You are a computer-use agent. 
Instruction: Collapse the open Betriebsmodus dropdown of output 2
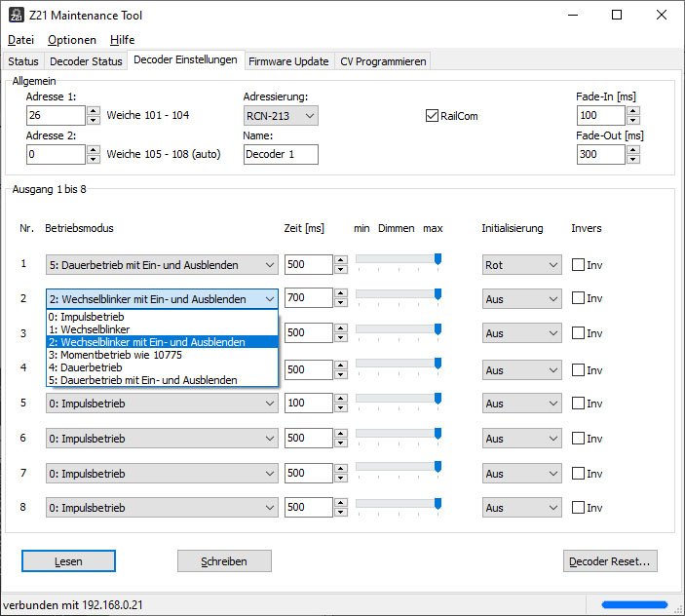point(162,299)
